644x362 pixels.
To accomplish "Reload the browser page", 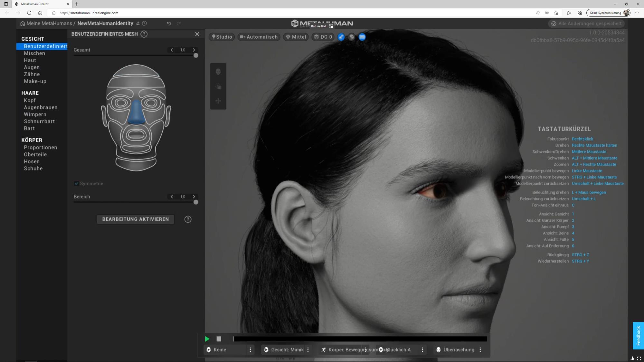I will pos(29,13).
